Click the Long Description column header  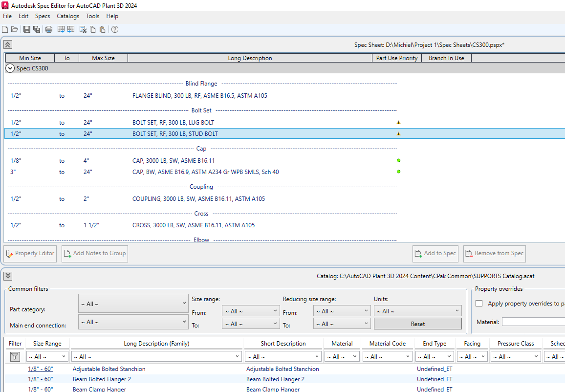click(250, 58)
